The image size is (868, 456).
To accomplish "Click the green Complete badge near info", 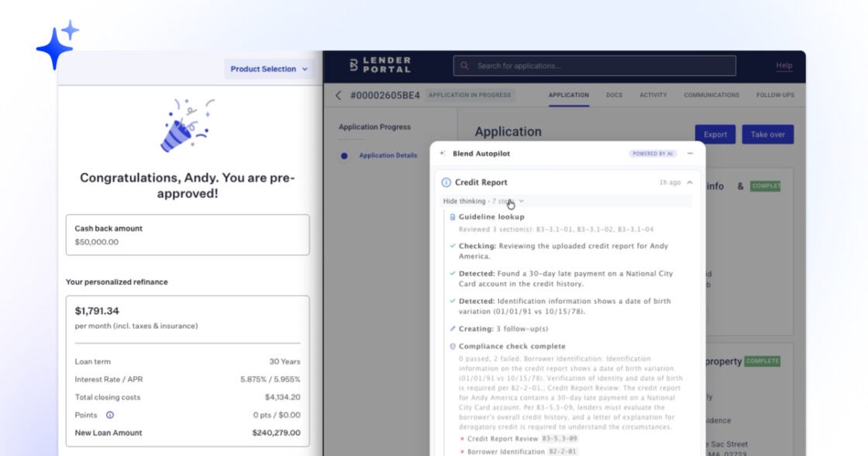I will point(765,186).
